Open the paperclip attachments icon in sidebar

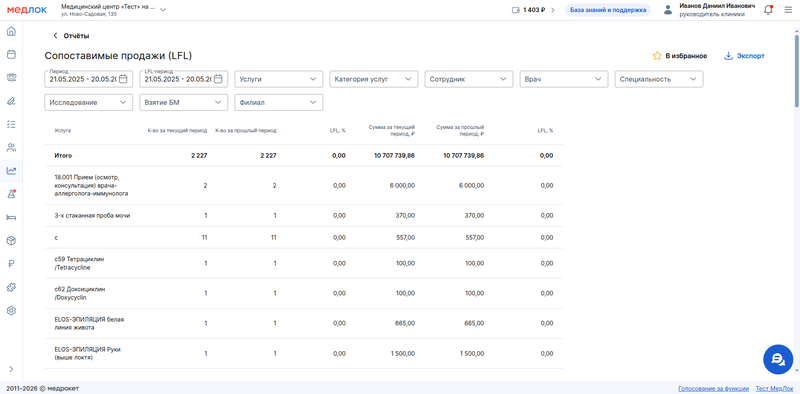point(11,101)
